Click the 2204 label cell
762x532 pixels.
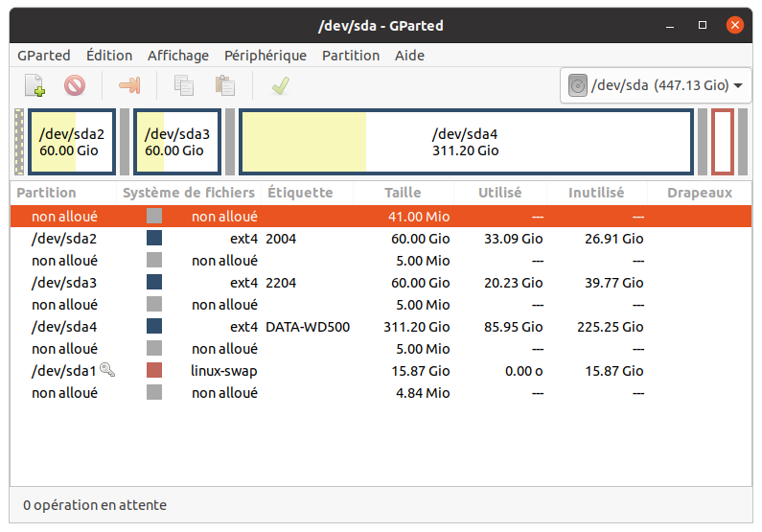281,283
